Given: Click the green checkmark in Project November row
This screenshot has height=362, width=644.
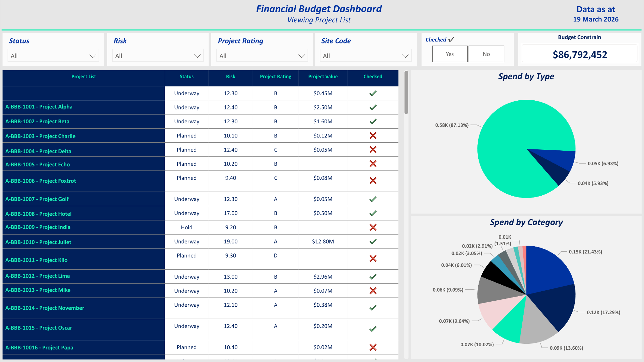Looking at the screenshot, I should click(373, 308).
